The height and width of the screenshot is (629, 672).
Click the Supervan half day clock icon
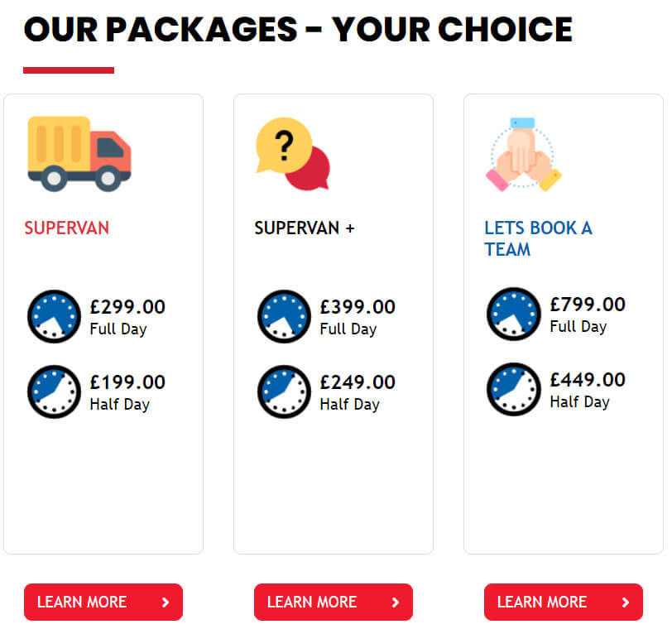(x=54, y=391)
